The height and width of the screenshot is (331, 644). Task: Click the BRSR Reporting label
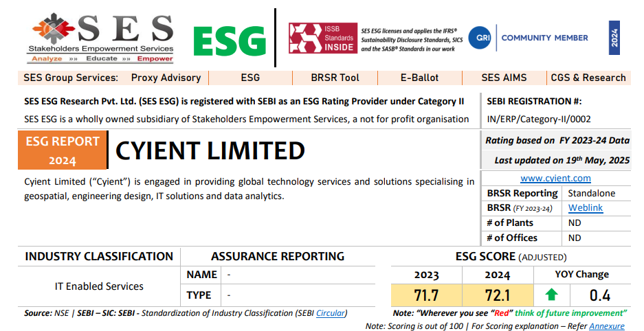(x=522, y=193)
